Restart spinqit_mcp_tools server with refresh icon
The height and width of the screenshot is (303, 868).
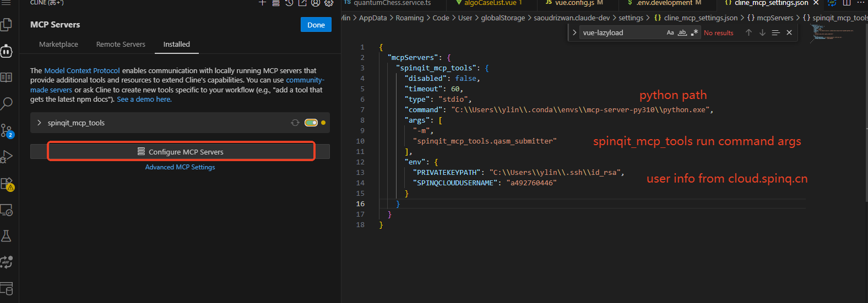295,123
